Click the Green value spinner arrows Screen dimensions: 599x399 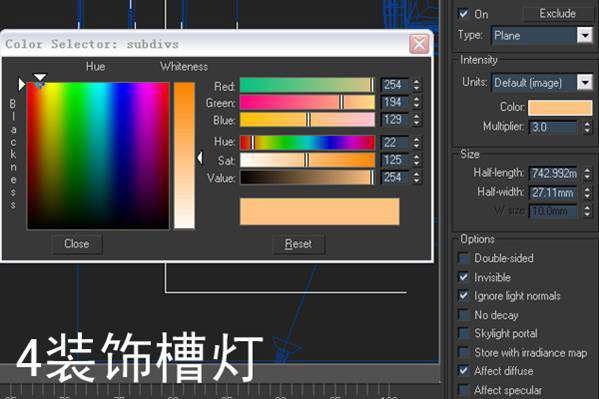pyautogui.click(x=416, y=102)
